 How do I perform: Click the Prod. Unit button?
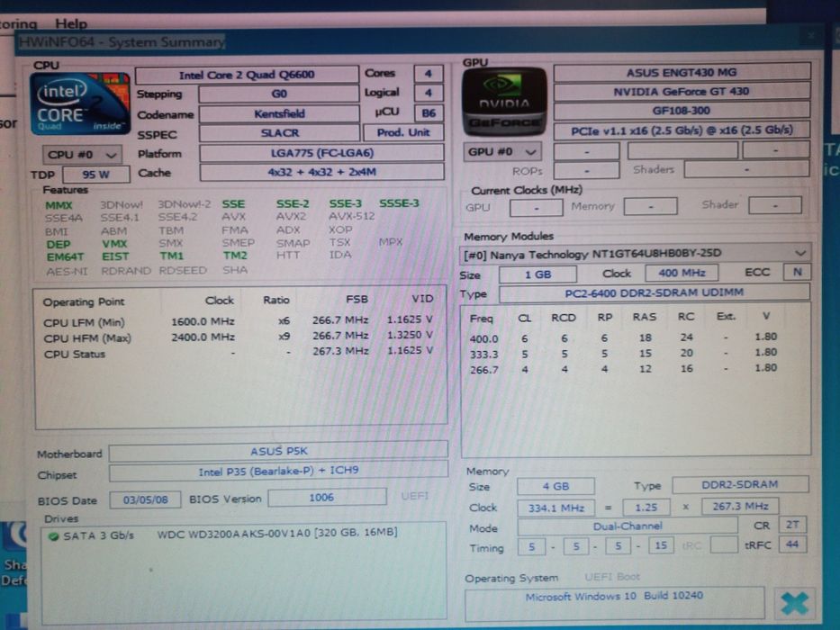[403, 132]
